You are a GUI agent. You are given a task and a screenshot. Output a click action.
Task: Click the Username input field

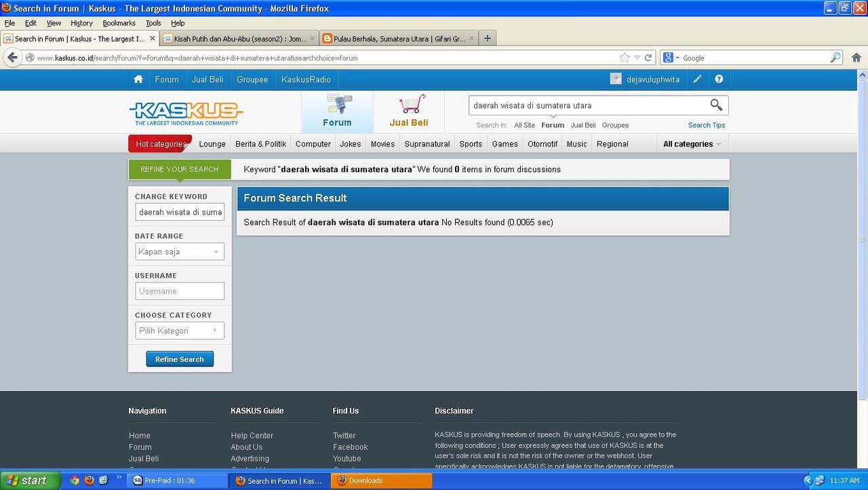180,291
